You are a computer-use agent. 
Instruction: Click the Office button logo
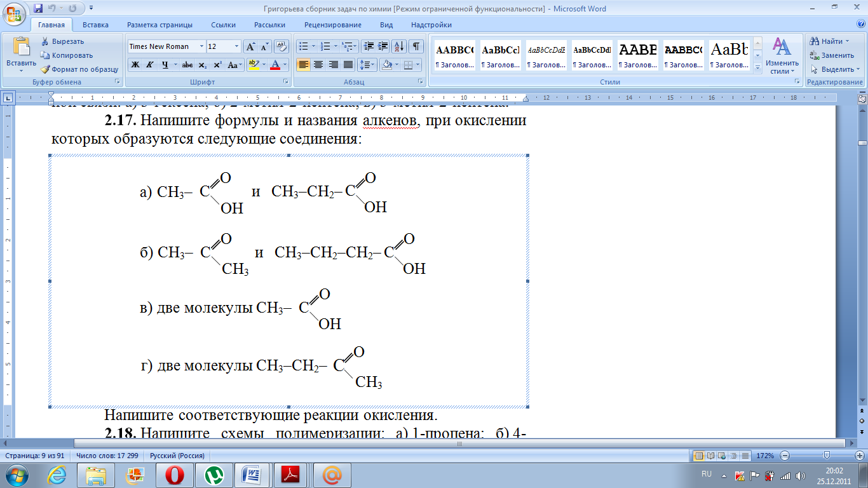pos(15,13)
